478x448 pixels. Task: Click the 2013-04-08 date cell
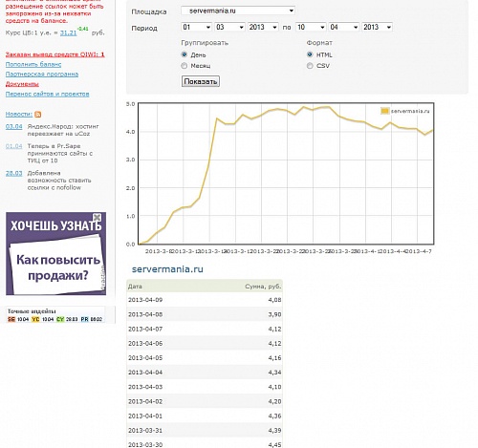[145, 314]
